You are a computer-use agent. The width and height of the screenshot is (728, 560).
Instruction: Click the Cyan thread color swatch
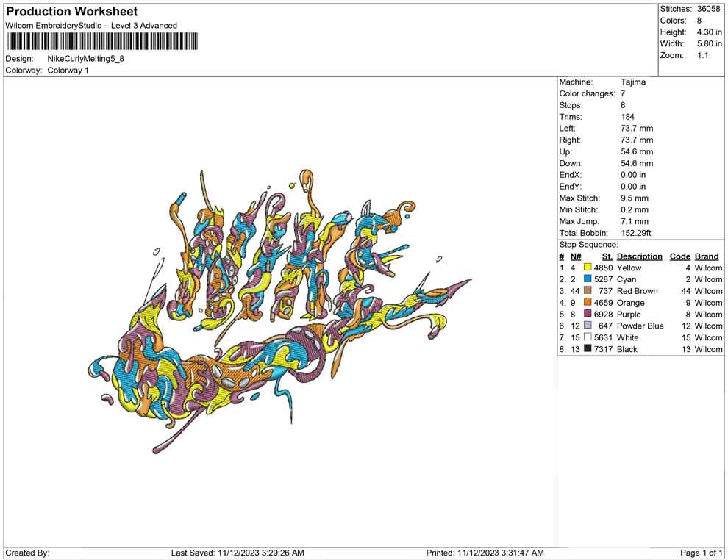[x=588, y=279]
